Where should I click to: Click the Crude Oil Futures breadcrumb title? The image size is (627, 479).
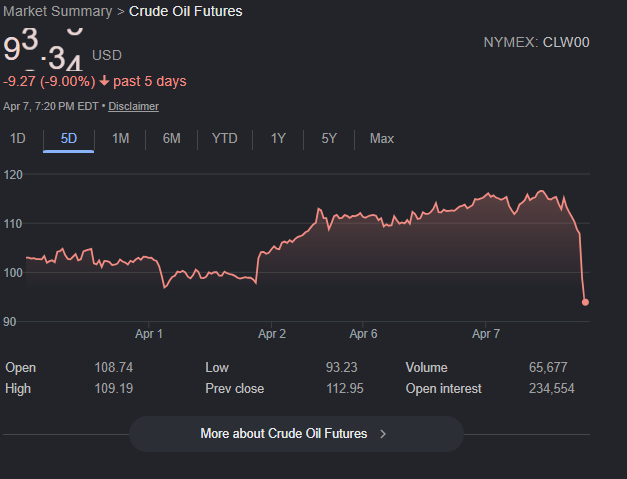coord(186,11)
